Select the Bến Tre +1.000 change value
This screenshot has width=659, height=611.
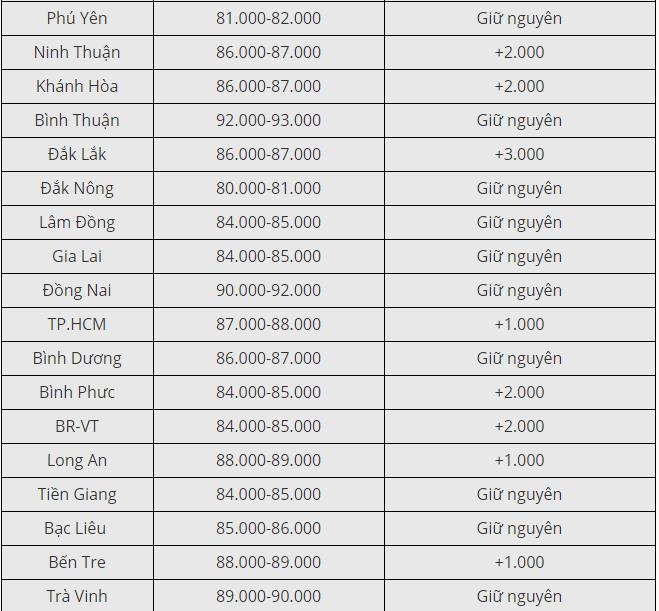coord(519,563)
